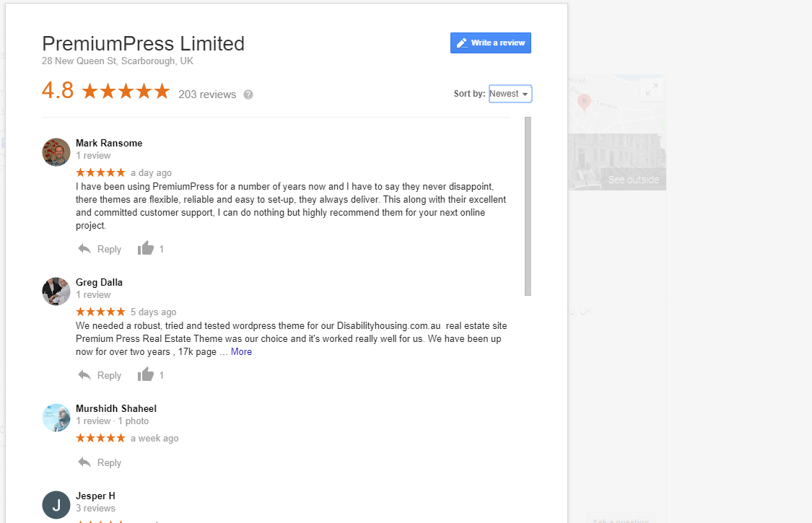This screenshot has width=812, height=523.
Task: Select the star rating under Murshidh Shaheel
Action: (100, 438)
